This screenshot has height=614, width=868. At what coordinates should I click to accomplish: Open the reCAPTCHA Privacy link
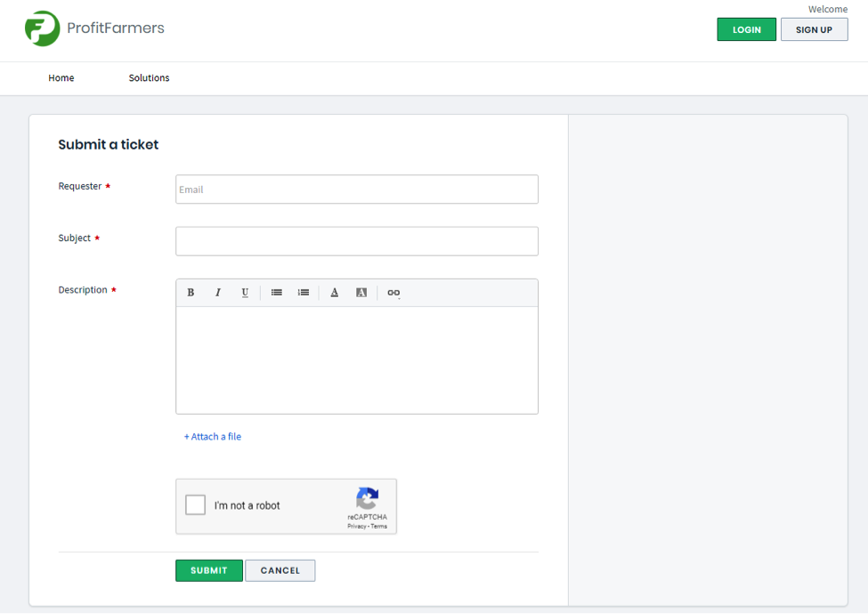coord(354,526)
